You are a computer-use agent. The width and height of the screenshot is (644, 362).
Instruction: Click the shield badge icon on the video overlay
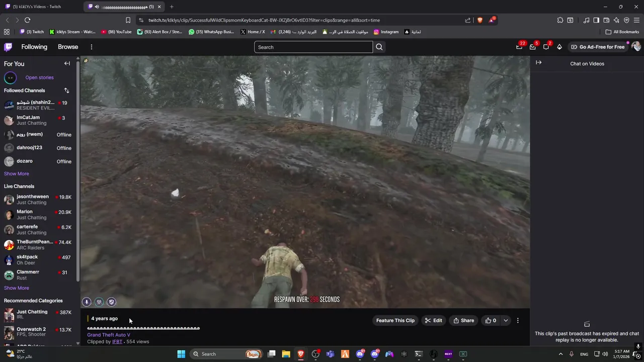point(112,302)
